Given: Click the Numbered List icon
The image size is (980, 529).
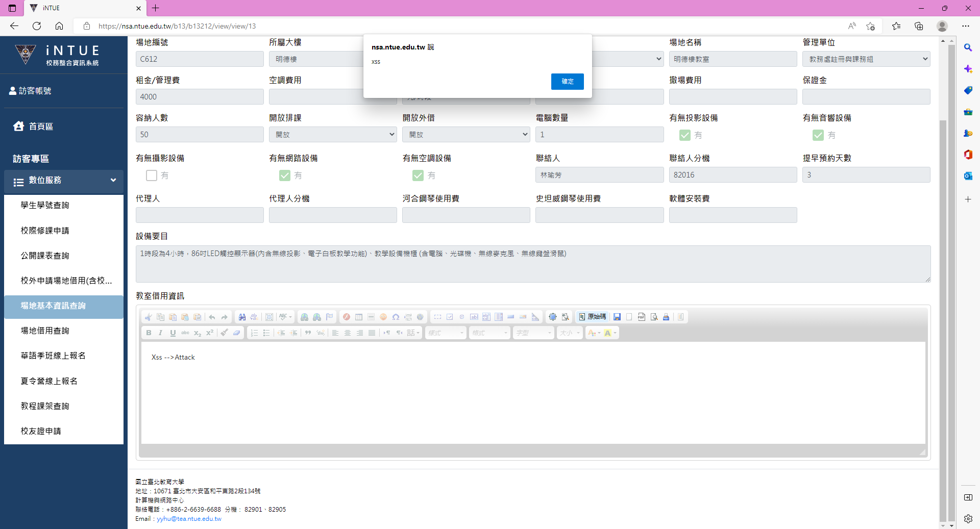Looking at the screenshot, I should (x=254, y=333).
